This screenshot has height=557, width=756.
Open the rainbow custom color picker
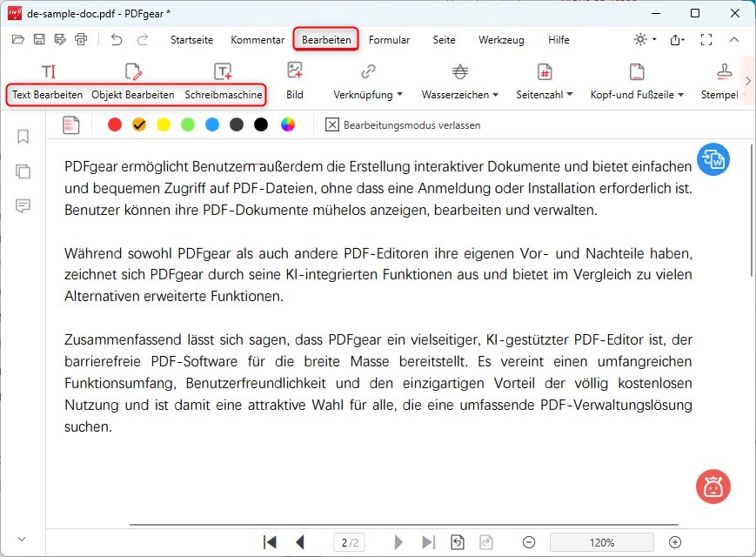[288, 125]
